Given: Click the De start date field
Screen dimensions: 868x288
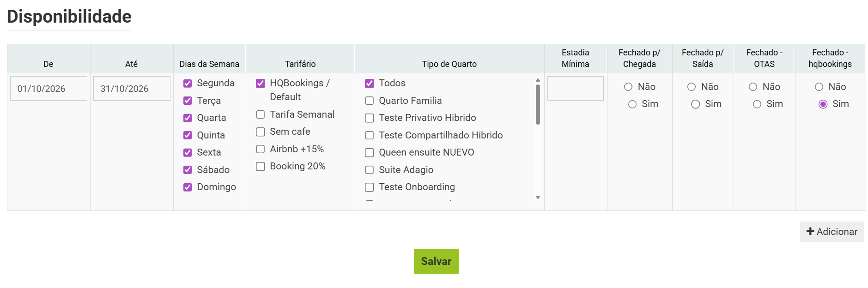Looking at the screenshot, I should point(49,89).
